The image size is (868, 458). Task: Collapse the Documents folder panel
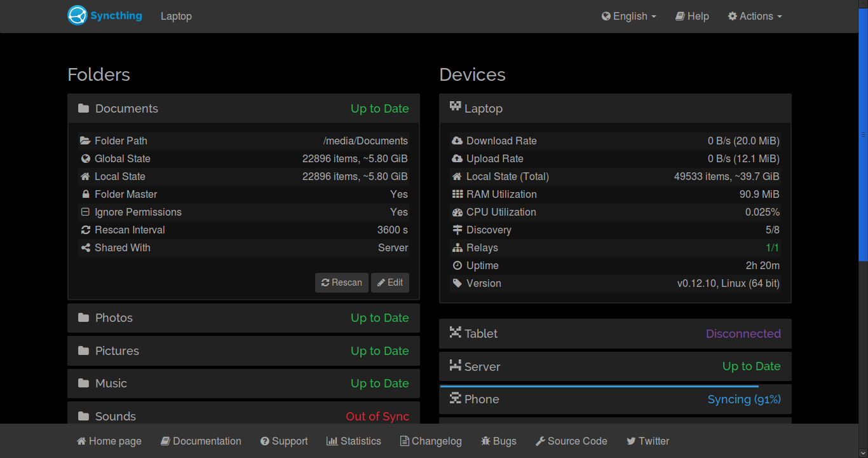pyautogui.click(x=243, y=109)
